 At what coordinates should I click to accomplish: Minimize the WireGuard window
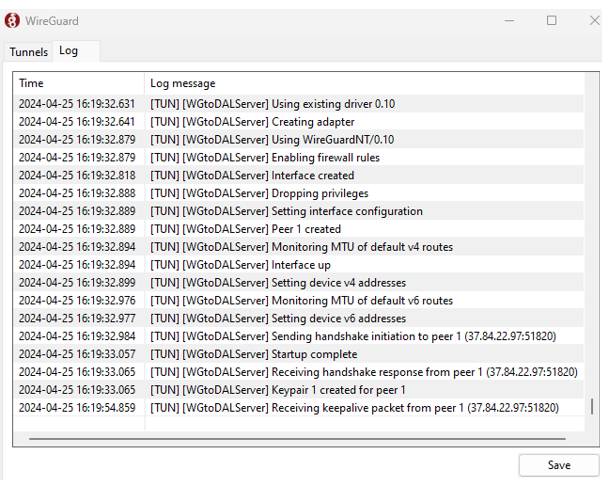coord(509,20)
